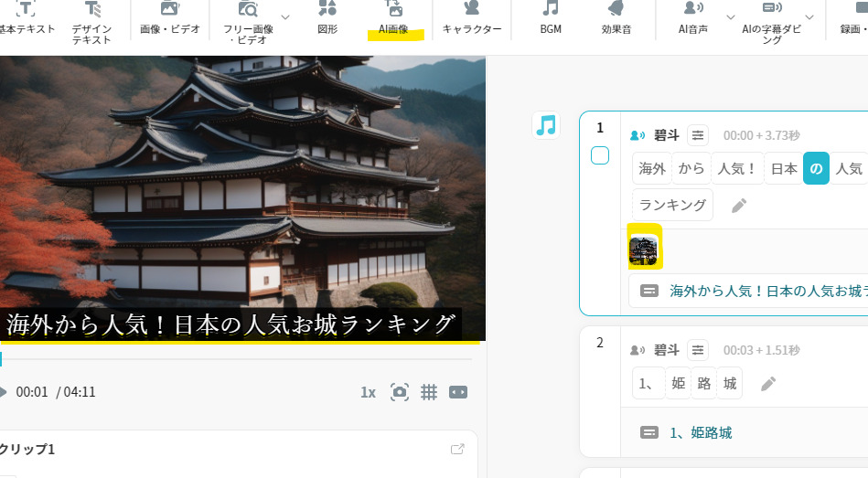This screenshot has height=478, width=868.
Task: Select the 効果音 sound effect icon
Action: point(617,17)
